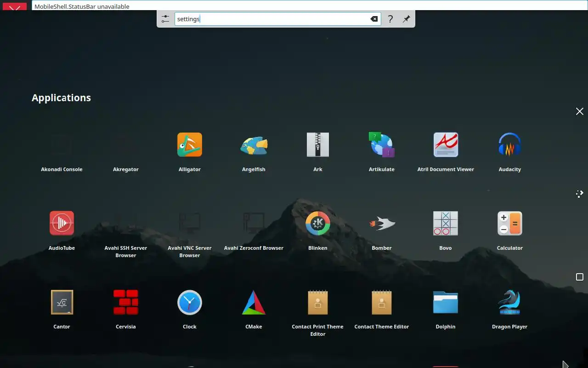
Task: Click the 'MobileShell.StatusBar unavailable' text
Action: tap(82, 6)
